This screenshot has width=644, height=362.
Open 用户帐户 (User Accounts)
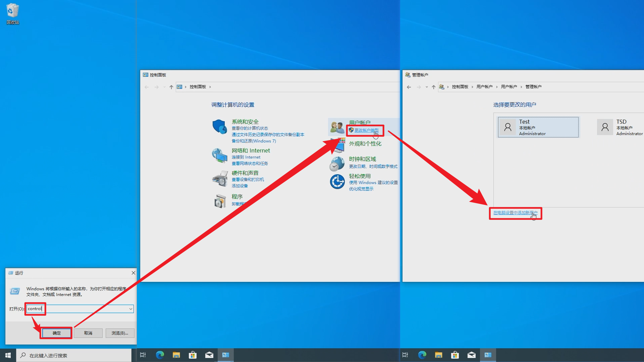point(361,122)
